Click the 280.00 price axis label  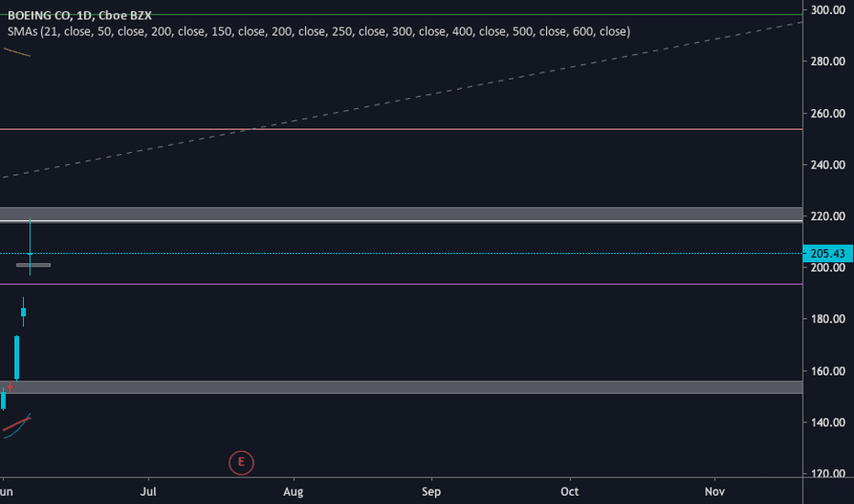pos(827,61)
